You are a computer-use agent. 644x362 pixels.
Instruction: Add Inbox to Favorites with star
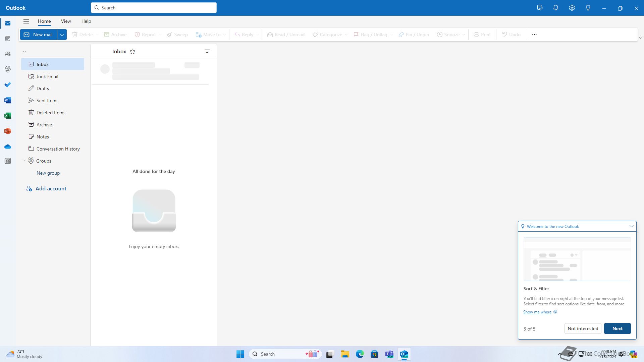click(x=132, y=51)
